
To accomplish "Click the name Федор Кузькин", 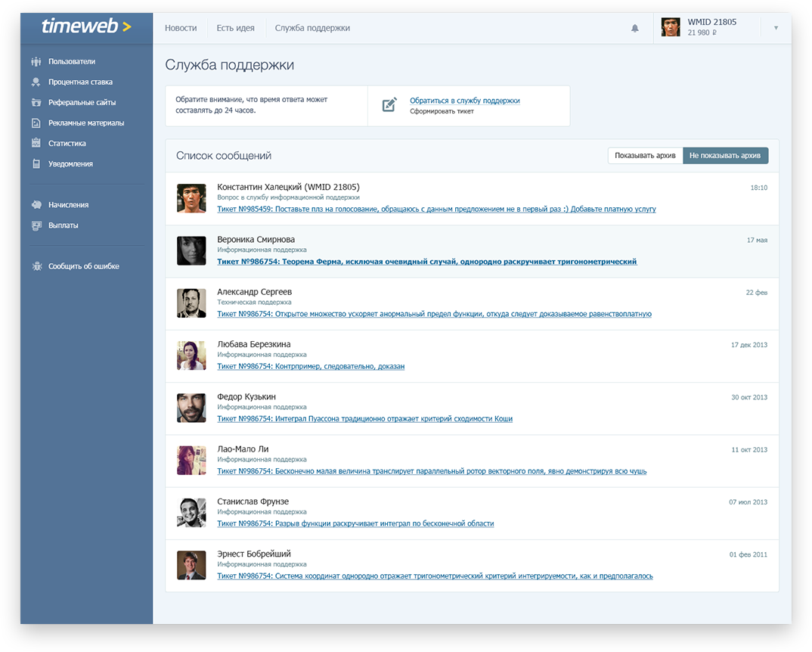I will point(246,396).
